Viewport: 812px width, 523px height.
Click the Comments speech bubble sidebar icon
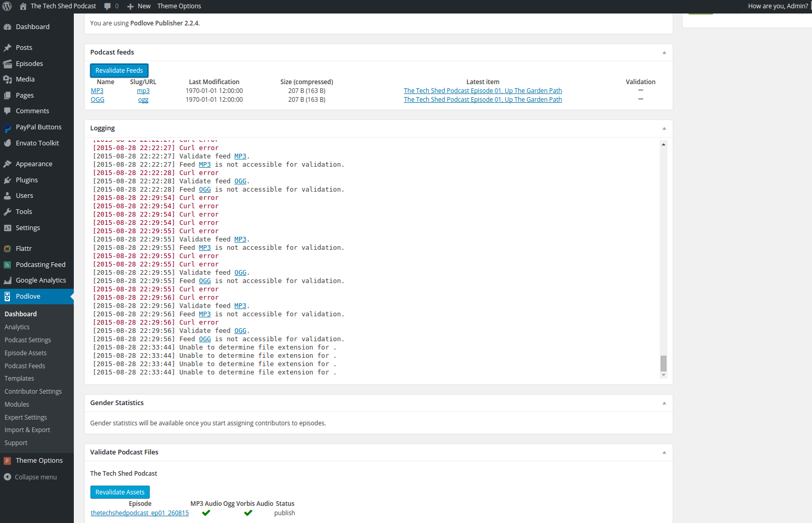click(7, 111)
